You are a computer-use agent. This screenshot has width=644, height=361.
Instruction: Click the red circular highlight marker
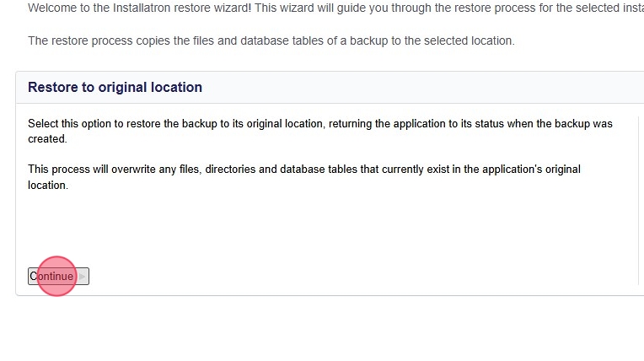[x=57, y=276]
